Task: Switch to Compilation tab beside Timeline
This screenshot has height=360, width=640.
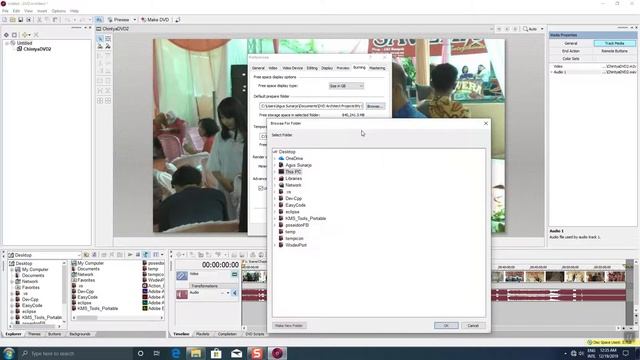Action: click(227, 334)
